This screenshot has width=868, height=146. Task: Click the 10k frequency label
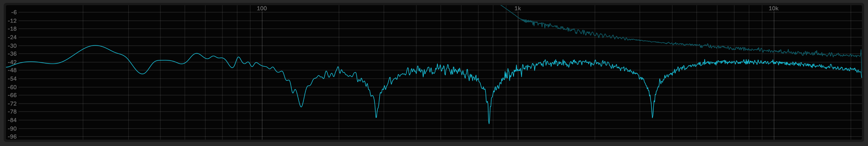click(x=773, y=9)
